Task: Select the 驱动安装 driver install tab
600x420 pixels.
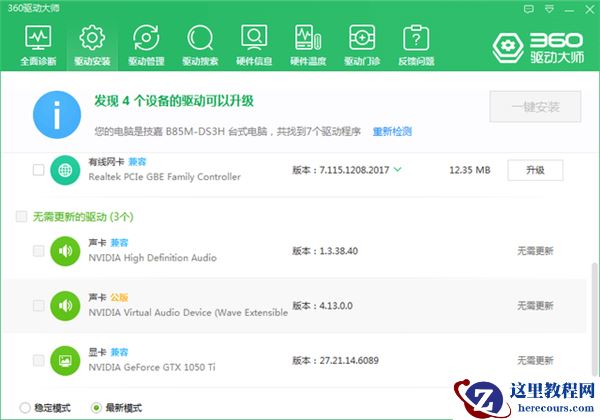Action: point(92,45)
